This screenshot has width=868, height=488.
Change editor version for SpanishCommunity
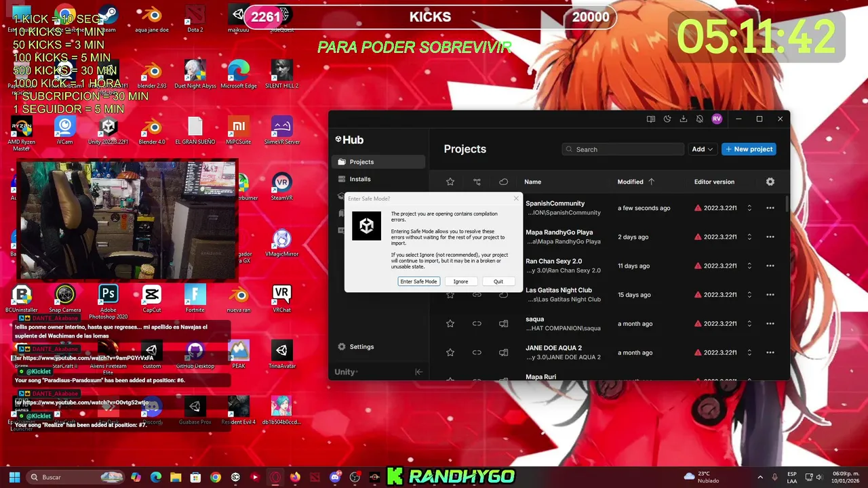pyautogui.click(x=749, y=208)
